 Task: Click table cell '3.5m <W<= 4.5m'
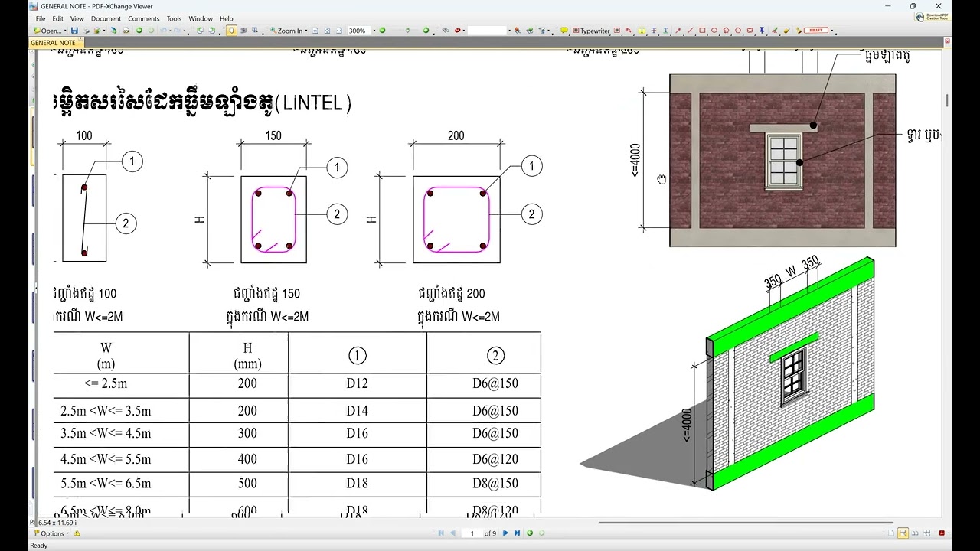coord(106,433)
